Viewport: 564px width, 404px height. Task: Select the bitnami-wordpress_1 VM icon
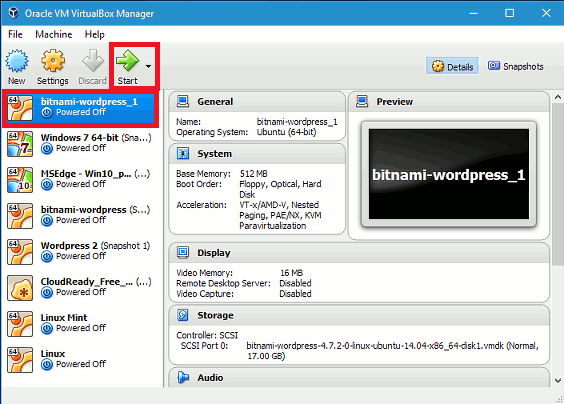coord(20,108)
